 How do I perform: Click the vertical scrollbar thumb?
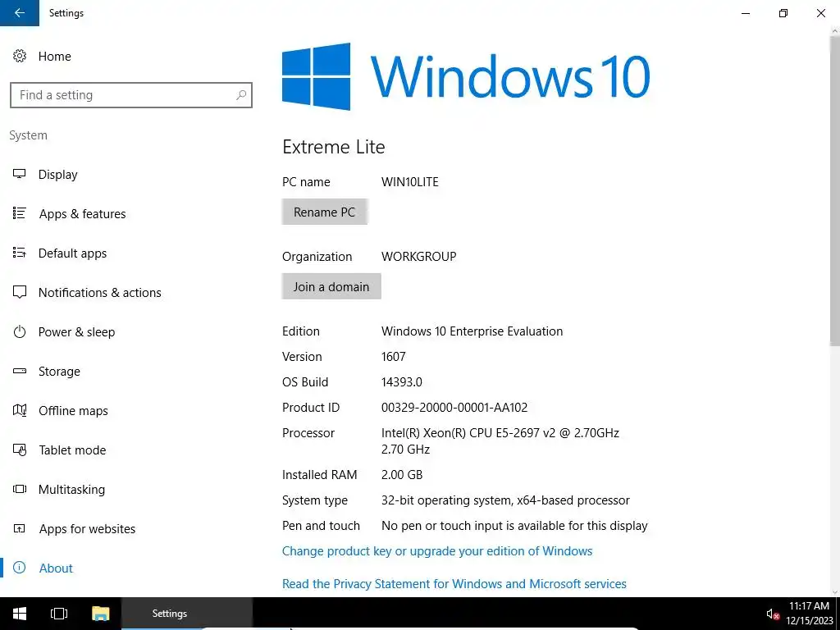tap(834, 190)
